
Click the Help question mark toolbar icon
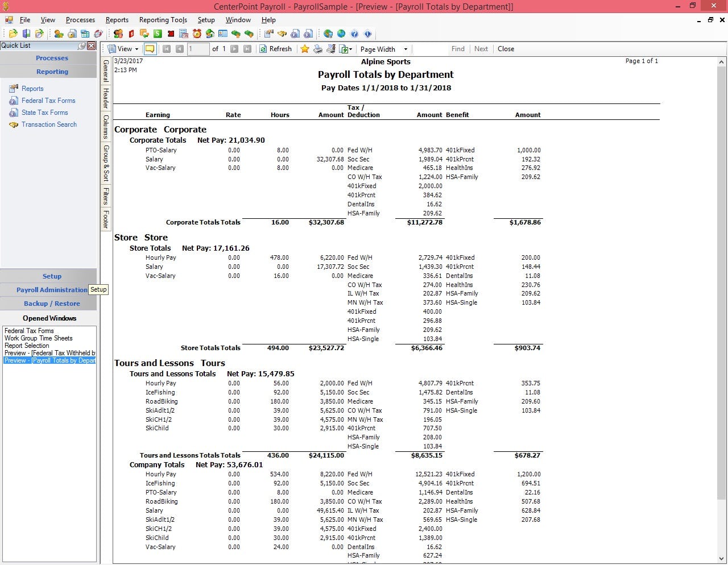(x=354, y=34)
